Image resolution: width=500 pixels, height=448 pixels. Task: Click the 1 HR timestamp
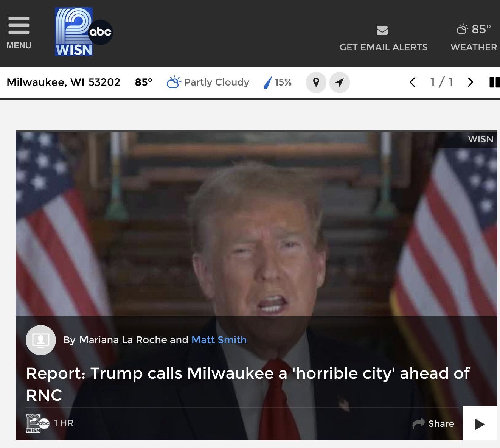(x=64, y=423)
